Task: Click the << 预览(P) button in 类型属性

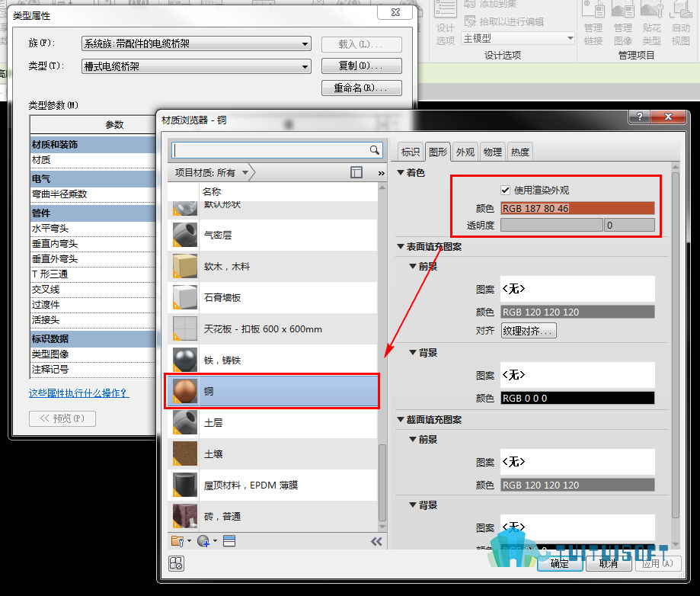Action: tap(62, 418)
